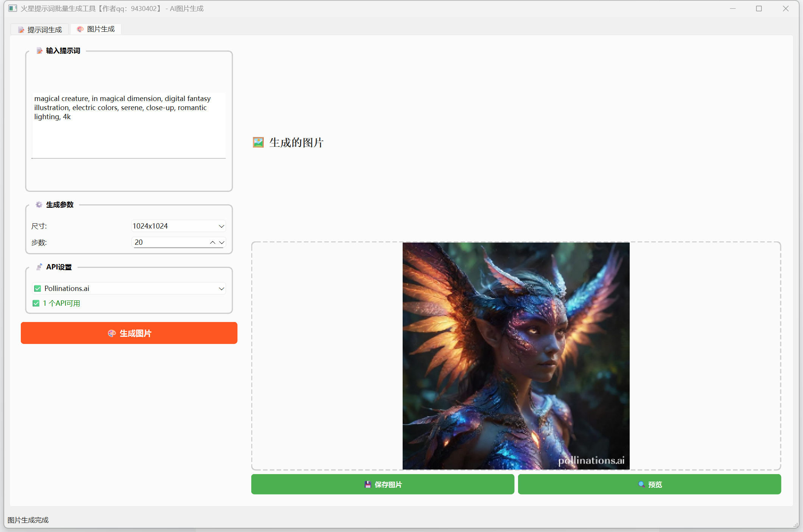
Task: Select the 图片生成 tab
Action: point(96,29)
